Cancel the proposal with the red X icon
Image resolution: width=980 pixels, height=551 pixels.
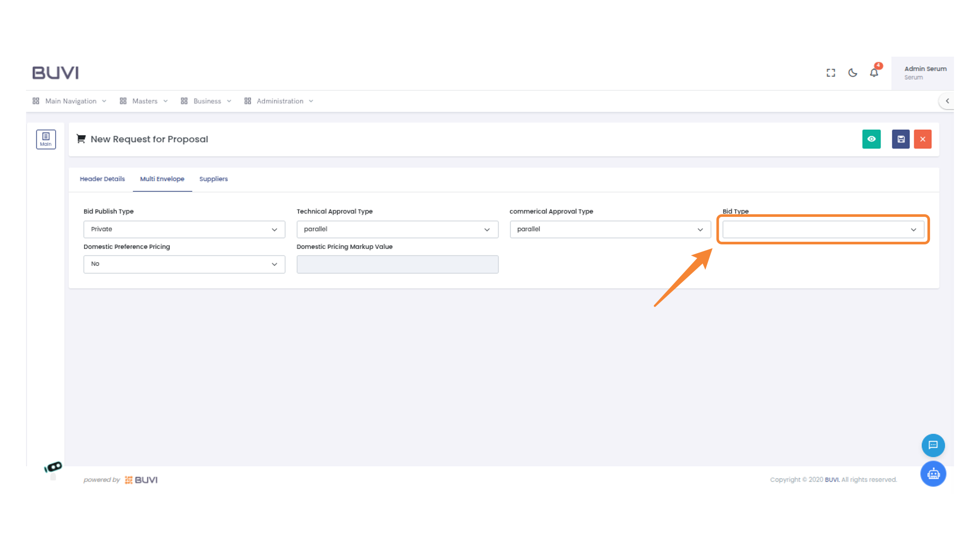pyautogui.click(x=922, y=139)
